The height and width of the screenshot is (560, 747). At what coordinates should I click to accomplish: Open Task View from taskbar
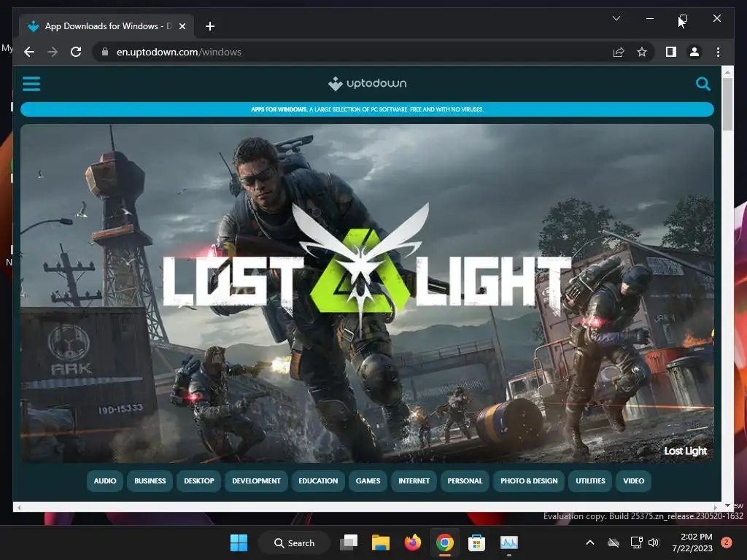click(349, 542)
